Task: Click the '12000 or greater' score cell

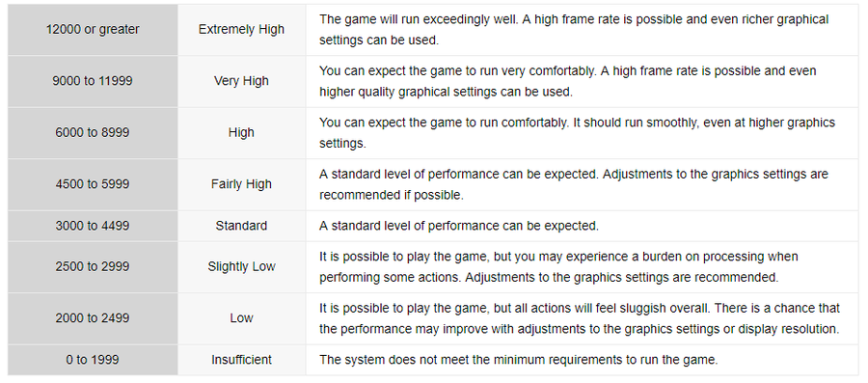Action: coord(93,30)
